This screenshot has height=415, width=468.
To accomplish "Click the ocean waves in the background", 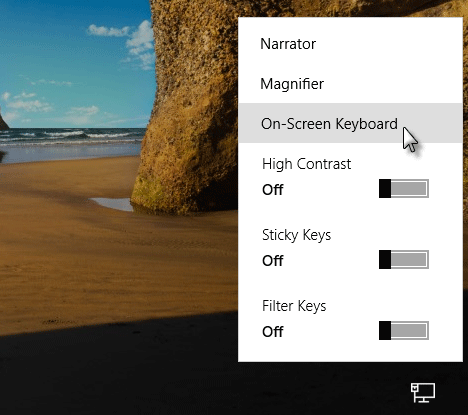I will 70,137.
